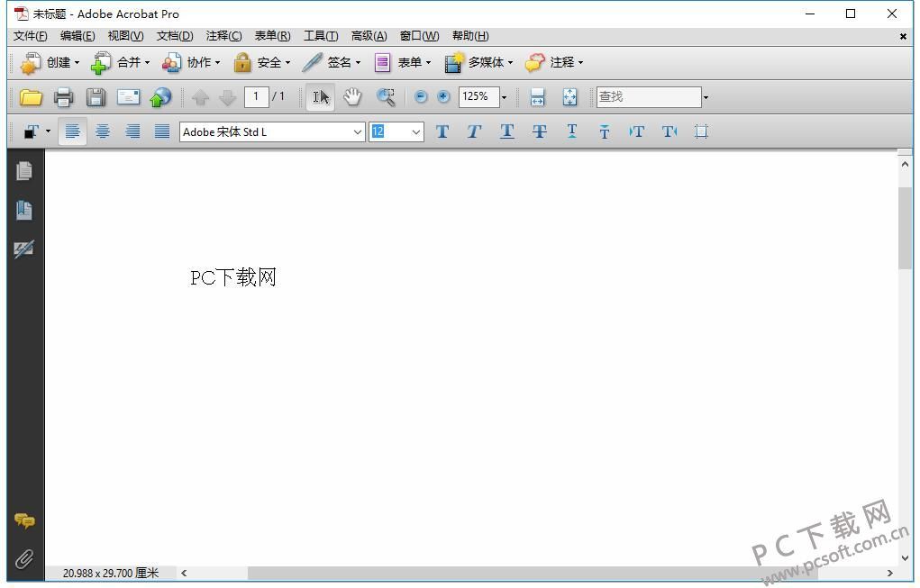Open the 工具 menu
The width and height of the screenshot is (920, 588).
(x=320, y=36)
